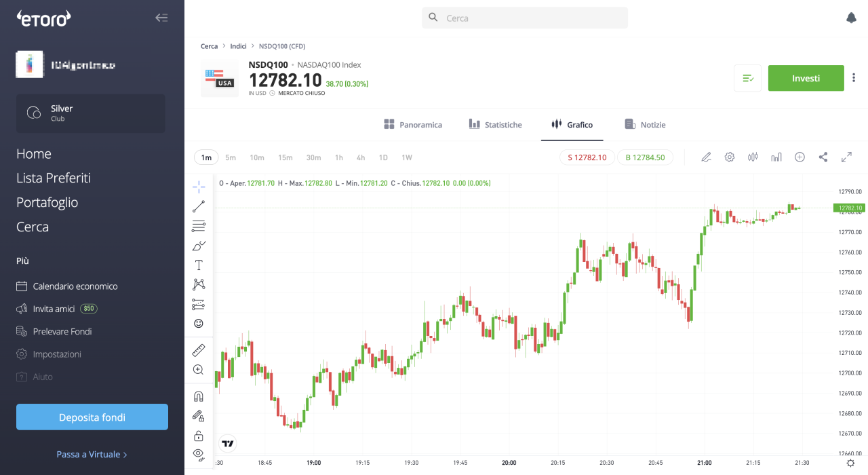Select the trend line drawing tool
Image resolution: width=868 pixels, height=475 pixels.
coord(199,207)
